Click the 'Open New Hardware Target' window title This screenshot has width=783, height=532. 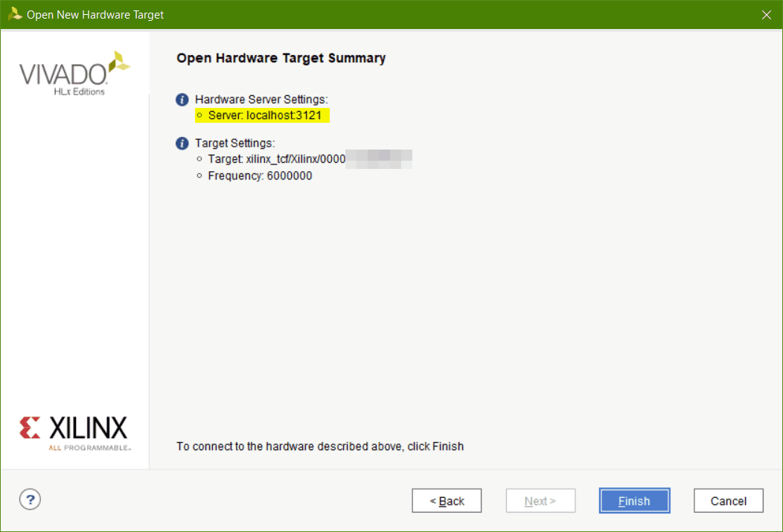[95, 15]
